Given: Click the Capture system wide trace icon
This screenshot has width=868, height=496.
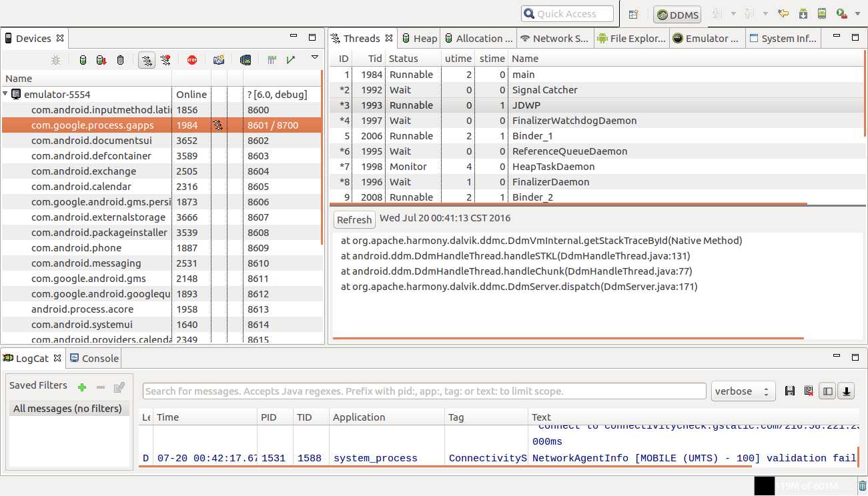Looking at the screenshot, I should click(x=272, y=60).
